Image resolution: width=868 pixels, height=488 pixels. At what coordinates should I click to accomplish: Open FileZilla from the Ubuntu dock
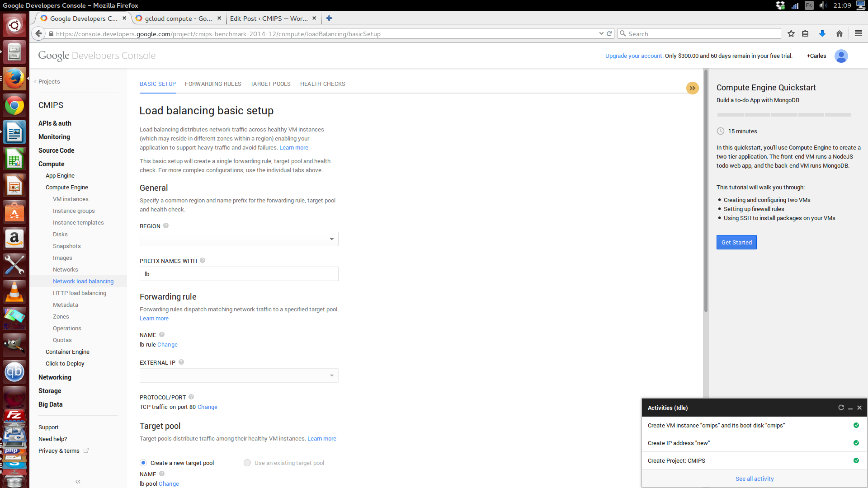(x=14, y=415)
